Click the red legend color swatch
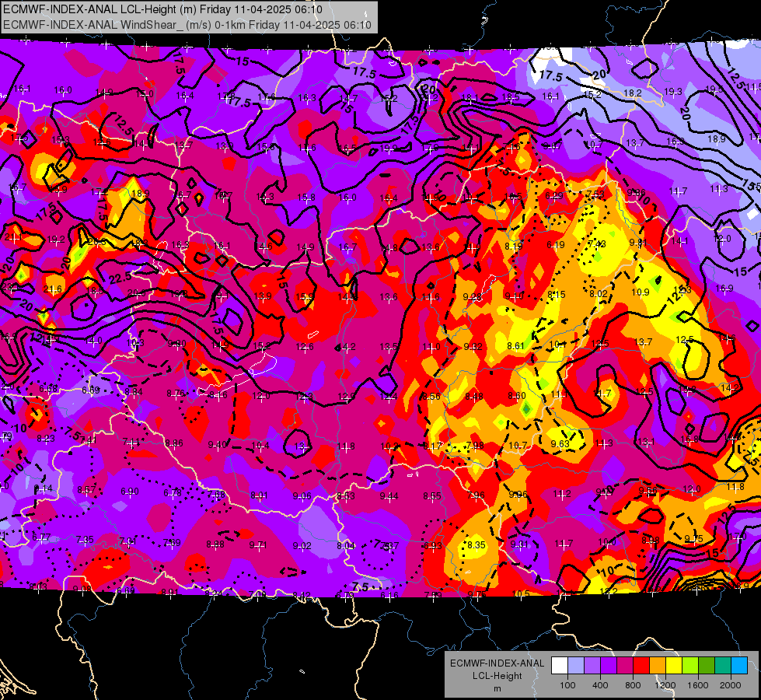 tap(641, 666)
